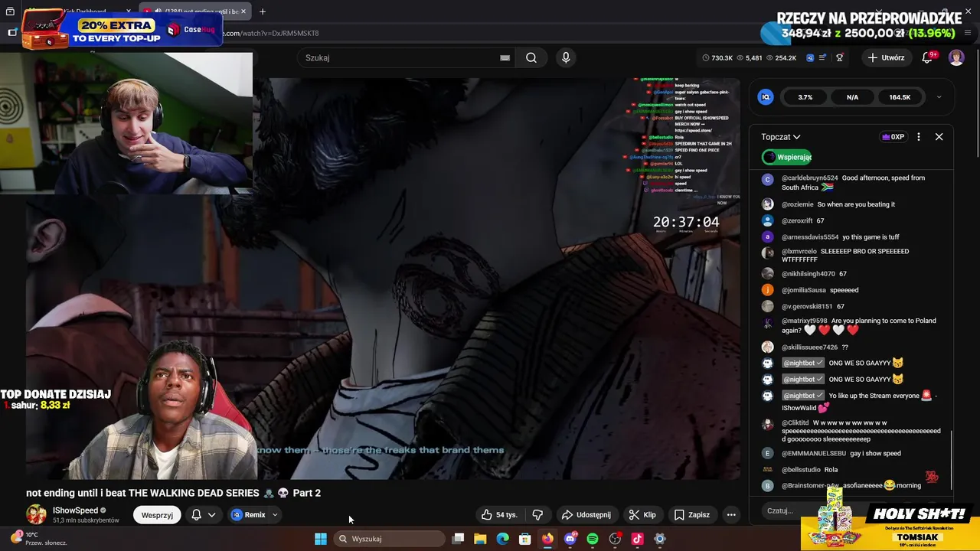980x551 pixels.
Task: Open the list icon next to IQ in header
Action: 823,57
